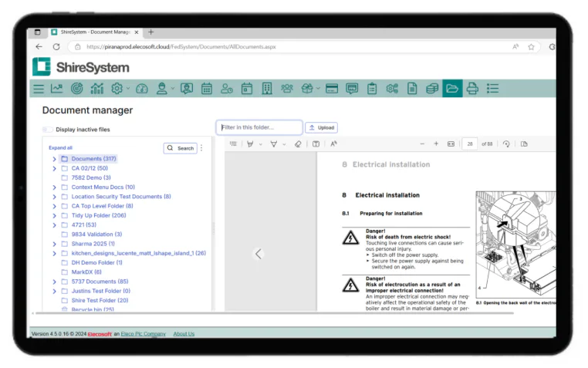Viewport: 588px width, 368px height.
Task: Click the Search button in folder panel
Action: coord(181,148)
